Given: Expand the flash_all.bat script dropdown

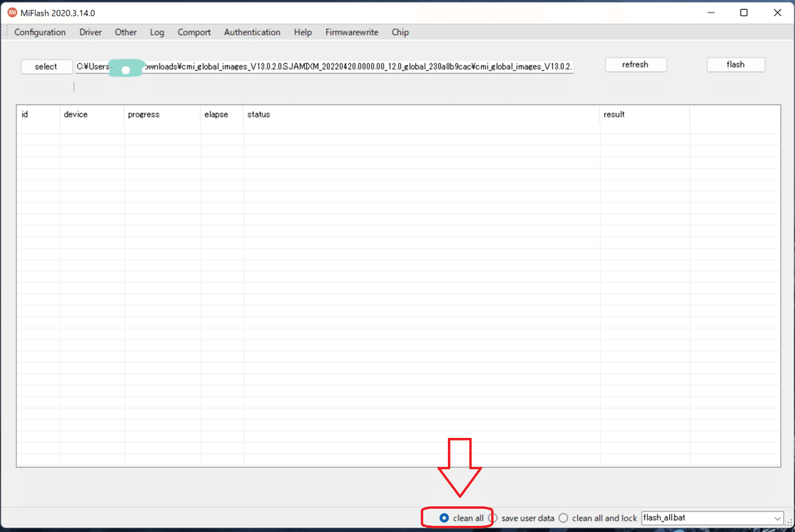Looking at the screenshot, I should pos(777,518).
